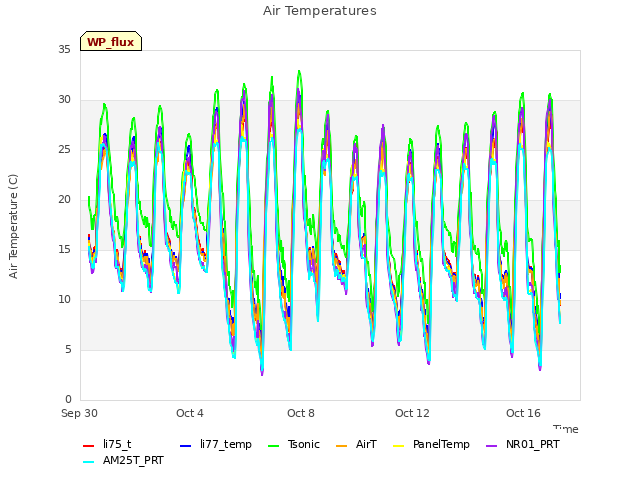Click the red li75_t legend swatch
This screenshot has width=640, height=480.
click(x=89, y=446)
